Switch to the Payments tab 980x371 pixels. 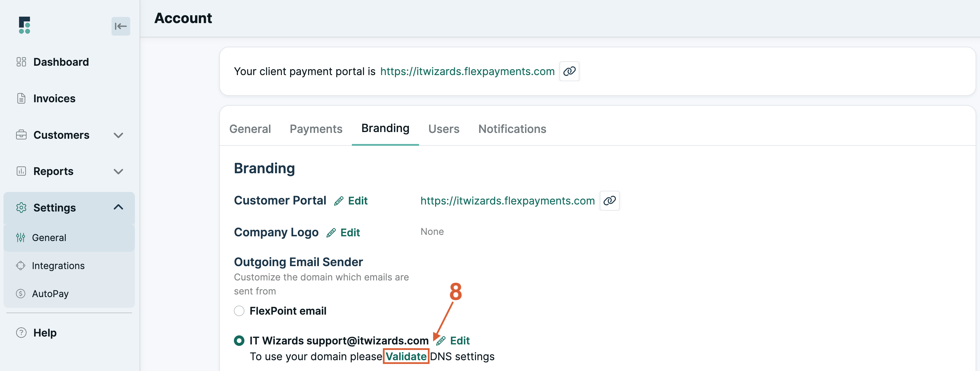(316, 129)
